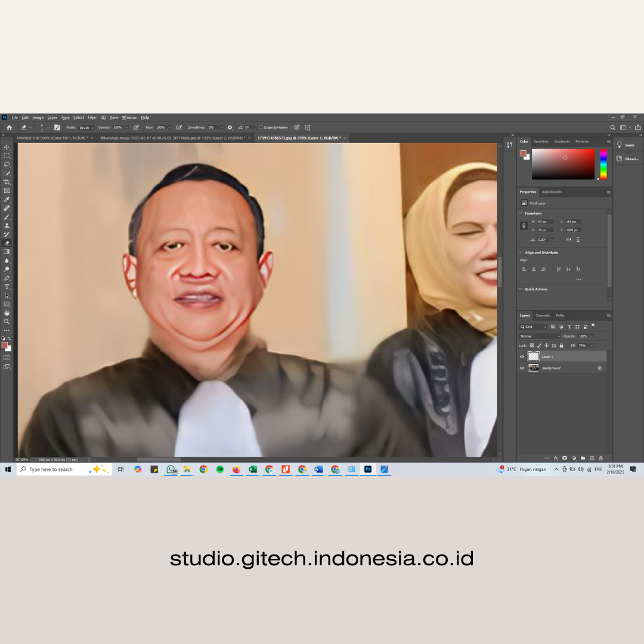Screen dimensions: 644x644
Task: Select the Move tool in the toolbar
Action: click(7, 147)
